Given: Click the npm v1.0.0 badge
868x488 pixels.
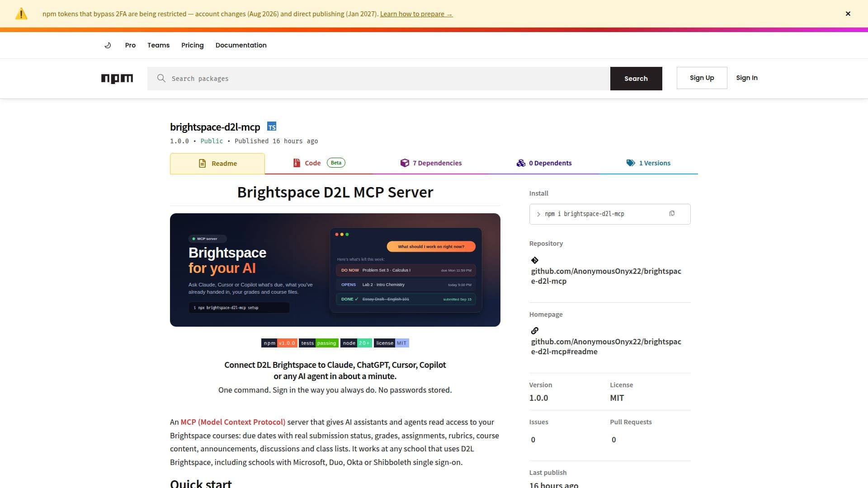Looking at the screenshot, I should [x=279, y=343].
